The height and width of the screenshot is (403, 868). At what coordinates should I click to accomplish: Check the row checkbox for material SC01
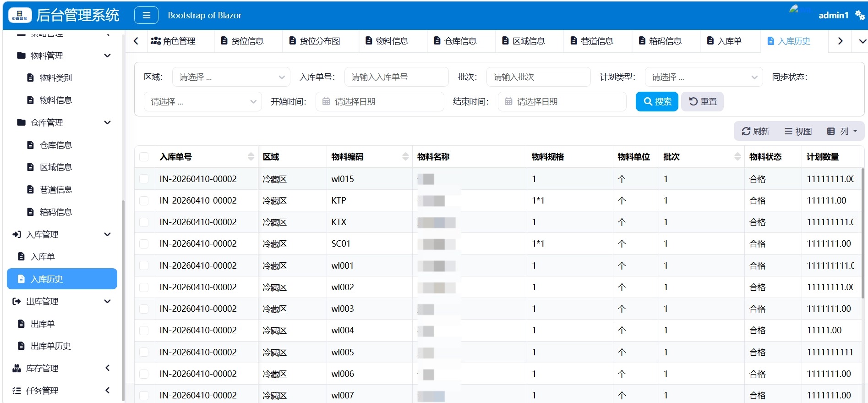pyautogui.click(x=144, y=243)
